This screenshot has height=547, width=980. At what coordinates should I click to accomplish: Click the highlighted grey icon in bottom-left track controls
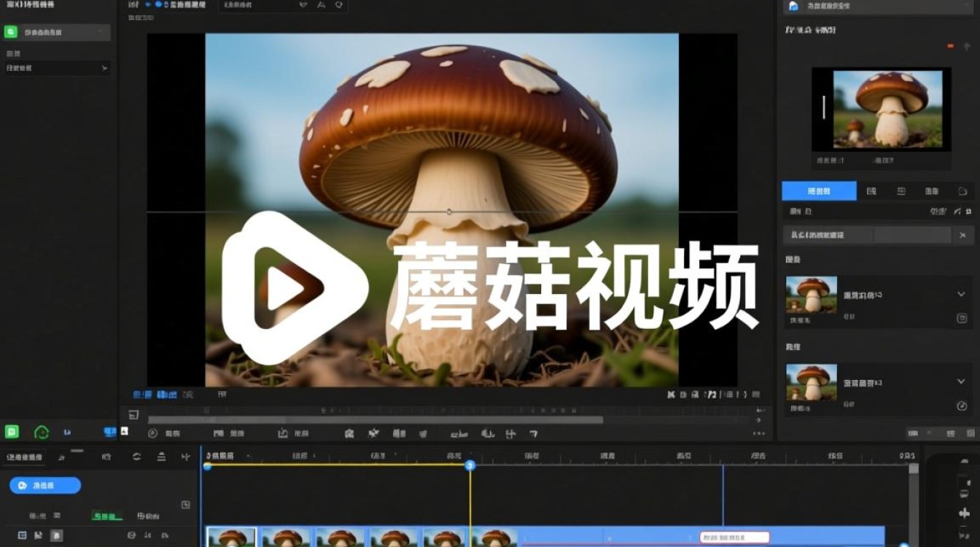[56, 536]
